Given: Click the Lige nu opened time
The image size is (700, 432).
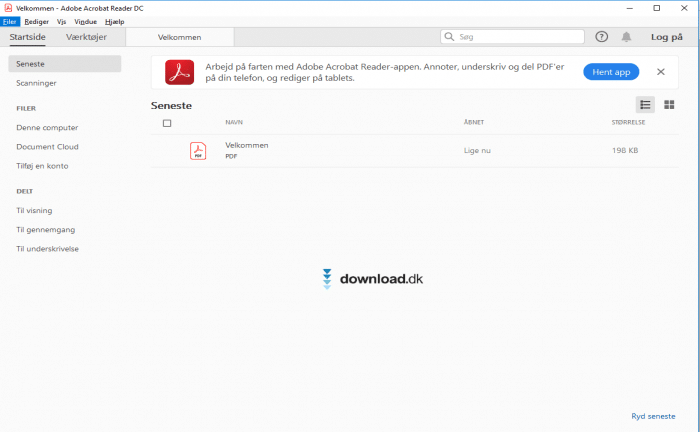Looking at the screenshot, I should 477,151.
